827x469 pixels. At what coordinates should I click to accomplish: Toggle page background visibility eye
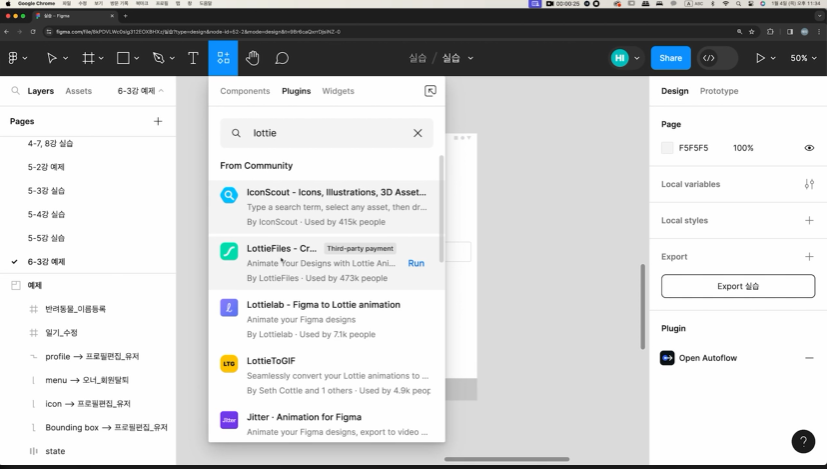point(809,148)
